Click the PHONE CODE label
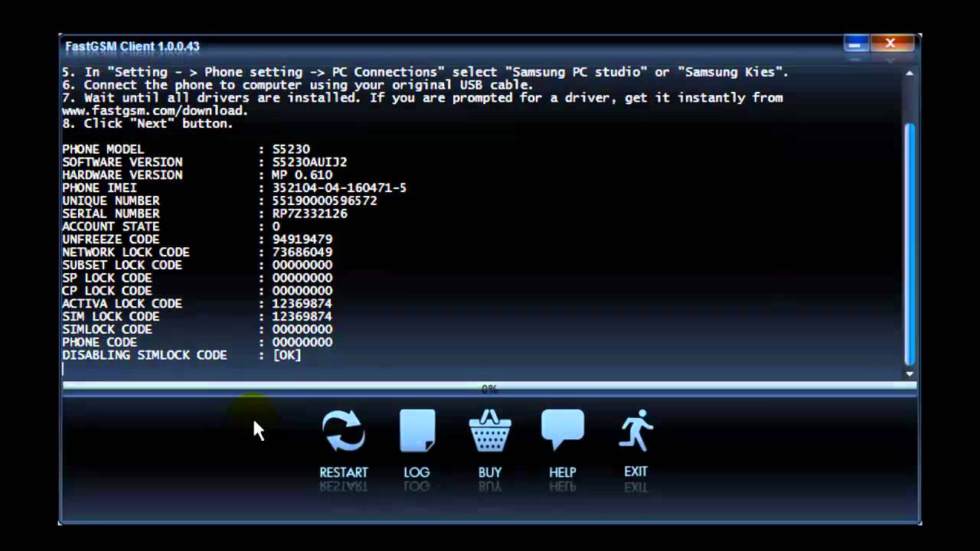Screen dimensions: 980x551 [100, 342]
